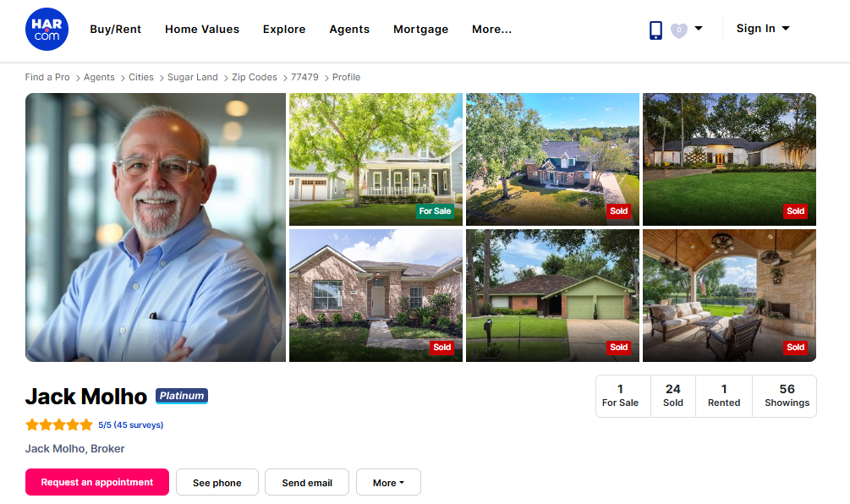Open the 5/5 (45 surveys) link
The image size is (850, 504).
(130, 425)
